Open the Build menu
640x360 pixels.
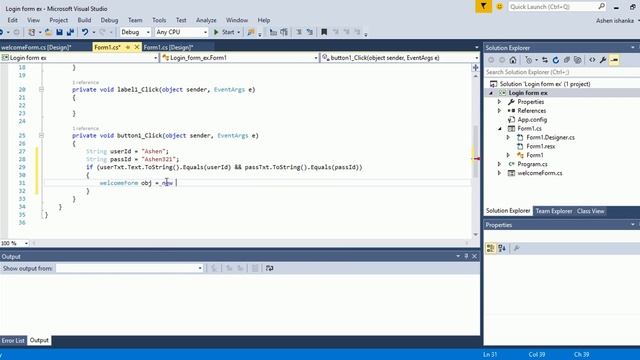coord(84,20)
